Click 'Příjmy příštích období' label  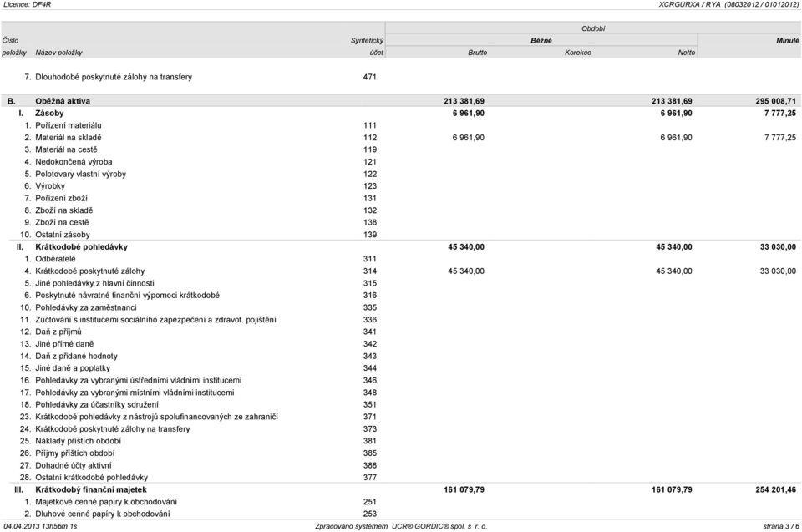[x=74, y=453]
